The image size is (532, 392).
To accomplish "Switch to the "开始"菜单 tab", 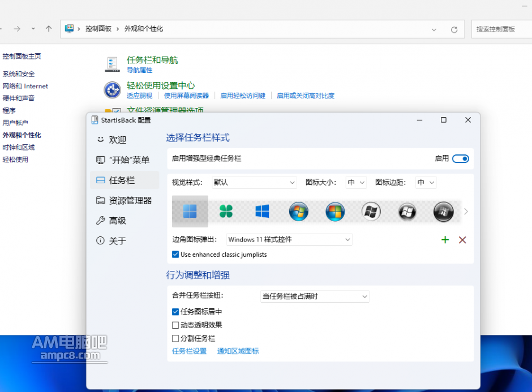I will (125, 160).
